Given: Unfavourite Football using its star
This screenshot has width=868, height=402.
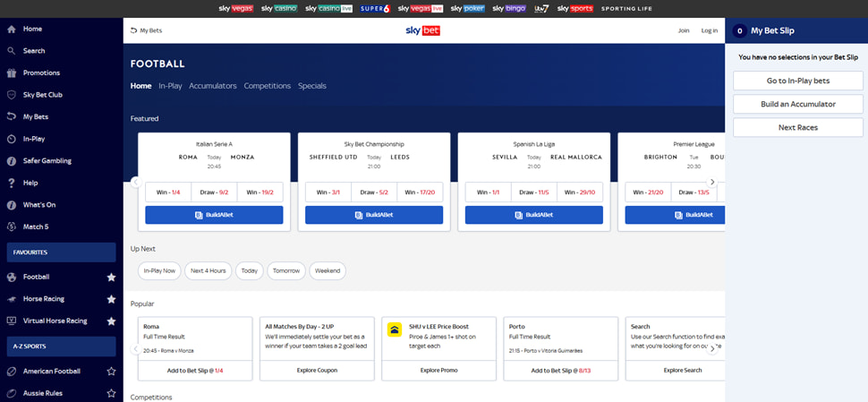Looking at the screenshot, I should pos(111,277).
